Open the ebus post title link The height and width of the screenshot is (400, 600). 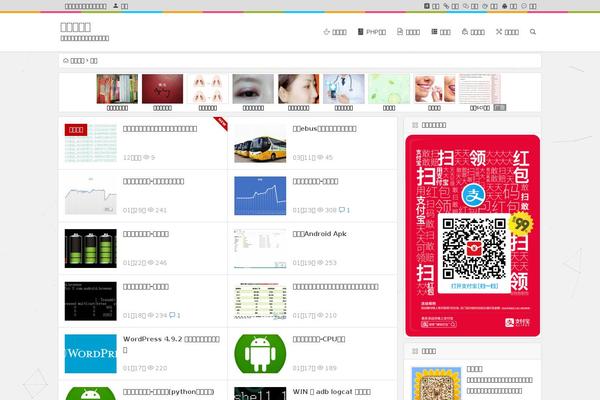pyautogui.click(x=324, y=129)
